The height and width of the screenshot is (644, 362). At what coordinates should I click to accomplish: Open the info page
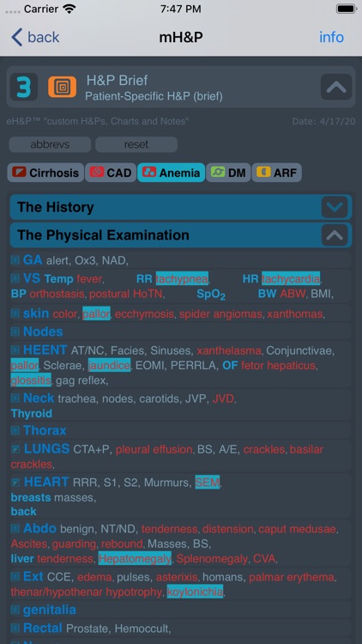click(x=332, y=38)
